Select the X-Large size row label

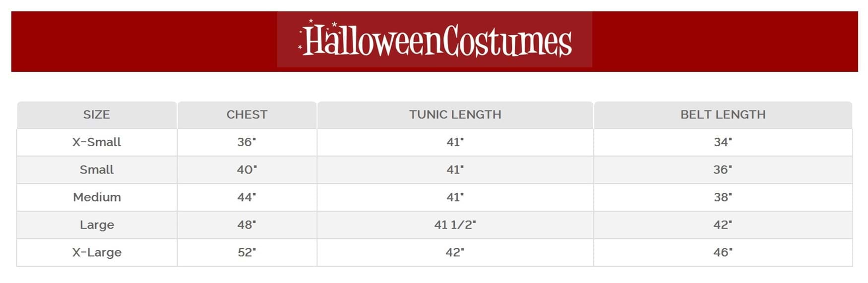97,252
